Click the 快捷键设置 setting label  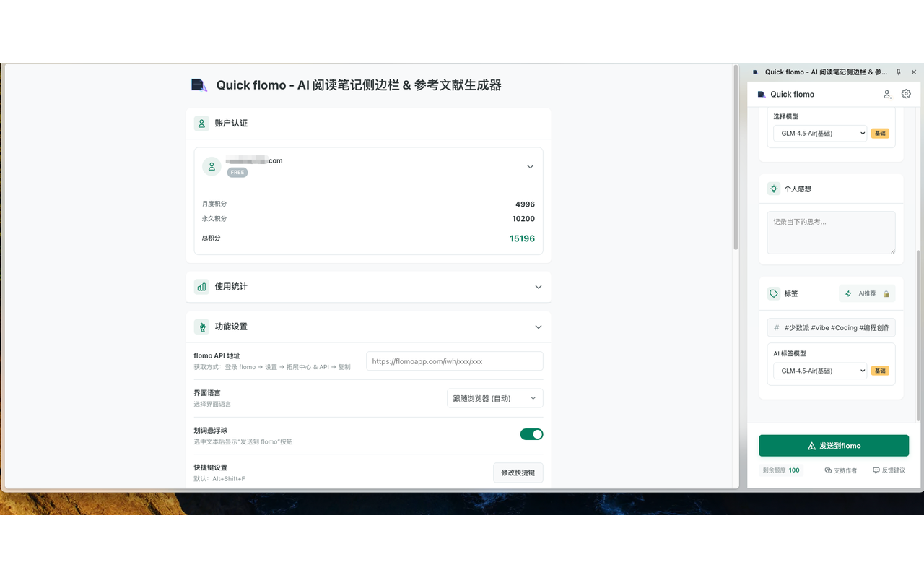(x=210, y=467)
